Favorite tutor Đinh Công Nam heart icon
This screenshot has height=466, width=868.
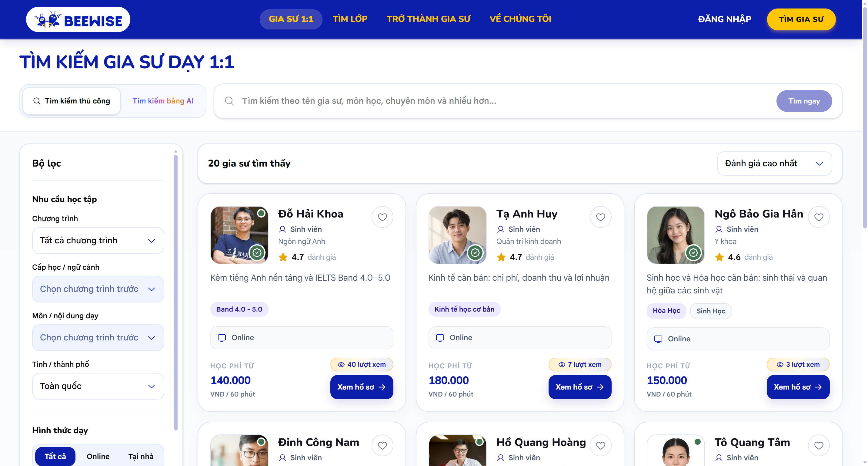382,445
